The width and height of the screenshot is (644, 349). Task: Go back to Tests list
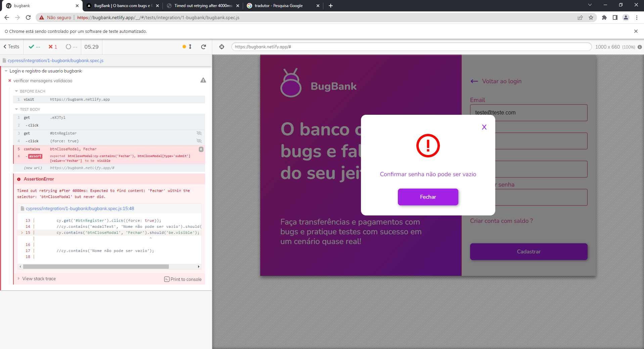click(x=11, y=47)
